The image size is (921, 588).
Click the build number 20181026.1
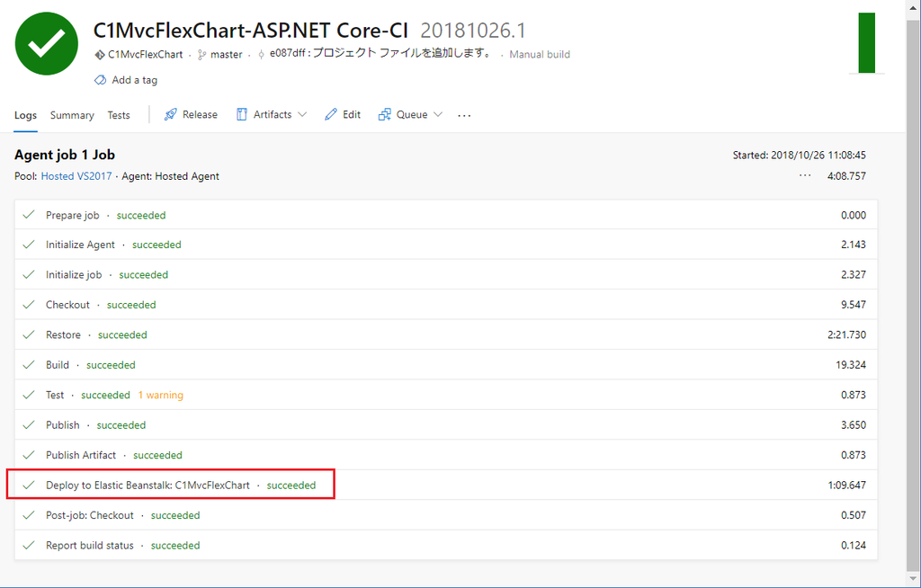coord(473,31)
